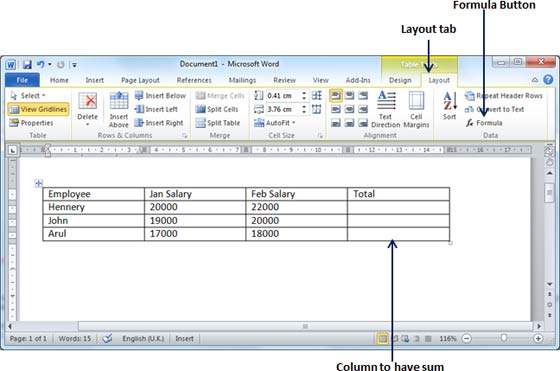This screenshot has height=371, width=560.
Task: Select Align Bottom Left icon
Action: pos(336,123)
